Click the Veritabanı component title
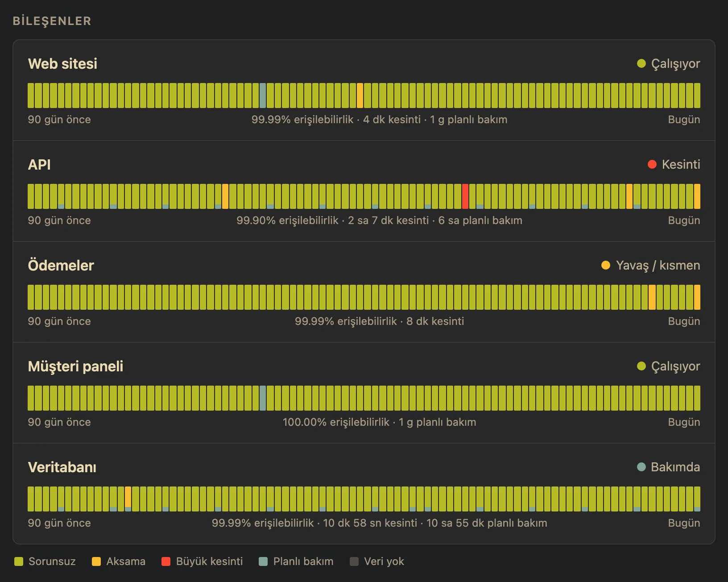 point(62,467)
